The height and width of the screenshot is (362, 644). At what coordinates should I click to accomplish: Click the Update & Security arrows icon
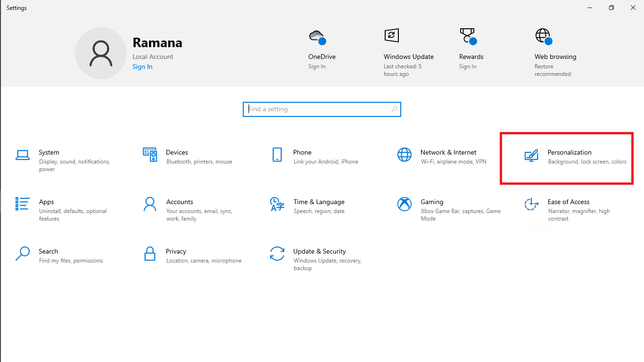point(277,254)
